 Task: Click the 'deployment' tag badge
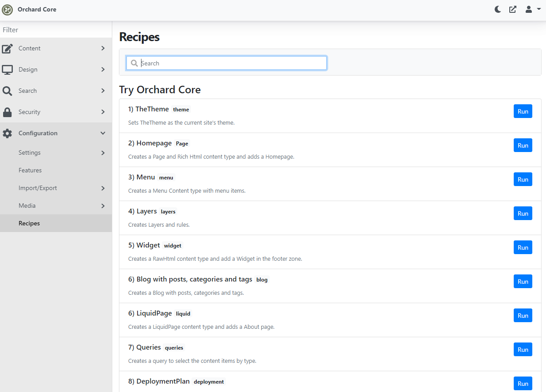point(209,382)
